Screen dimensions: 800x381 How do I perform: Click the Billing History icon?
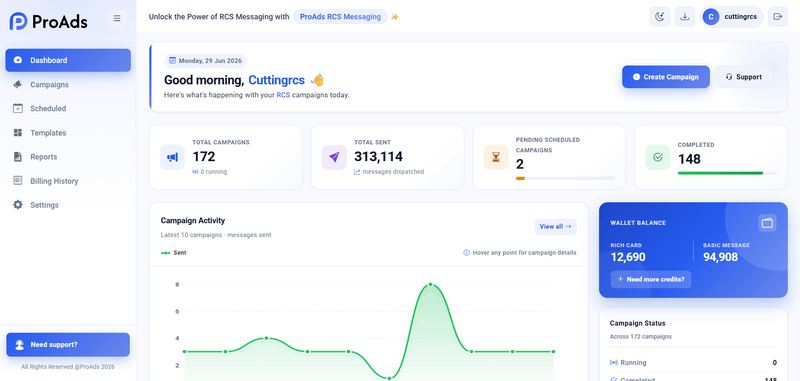(18, 181)
